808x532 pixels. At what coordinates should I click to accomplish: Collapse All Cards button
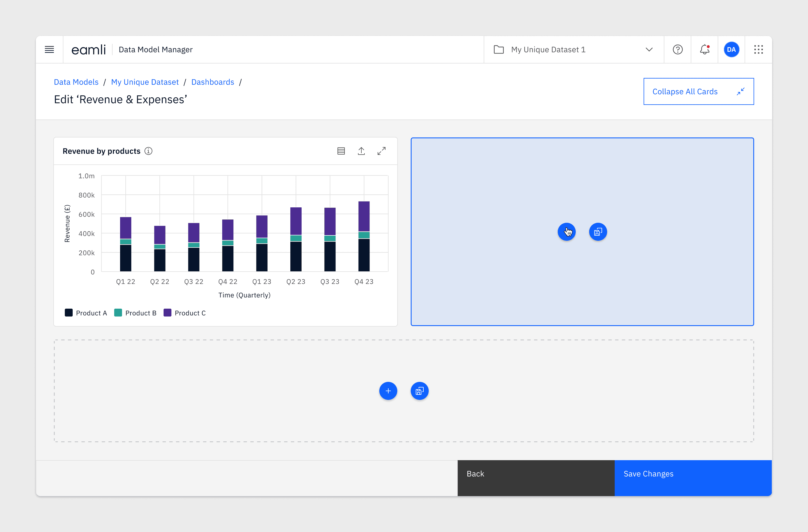698,91
